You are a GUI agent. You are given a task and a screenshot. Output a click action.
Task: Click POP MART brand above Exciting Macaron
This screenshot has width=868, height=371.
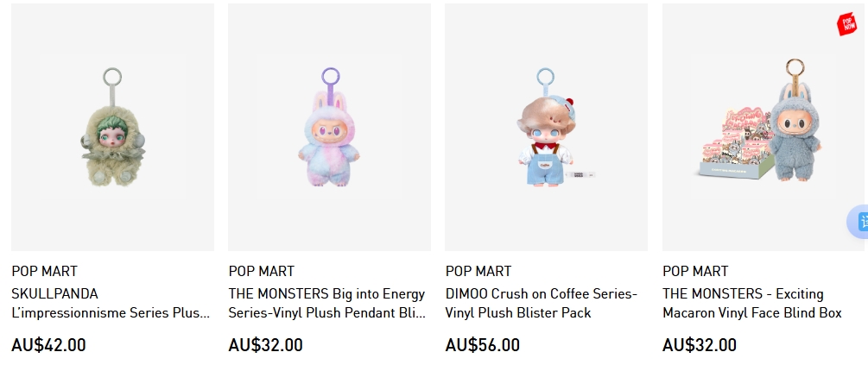(x=695, y=272)
